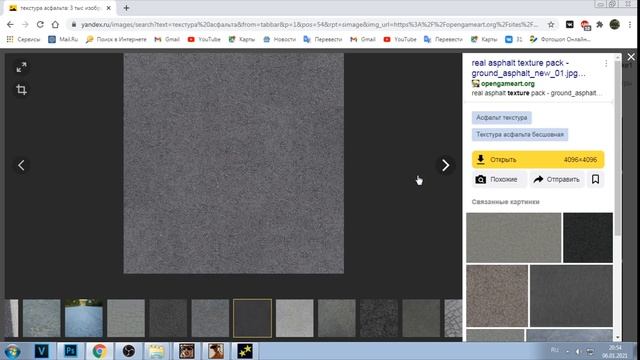640x360 pixels.
Task: Click the volume icon in system tray
Action: pyautogui.click(x=578, y=351)
